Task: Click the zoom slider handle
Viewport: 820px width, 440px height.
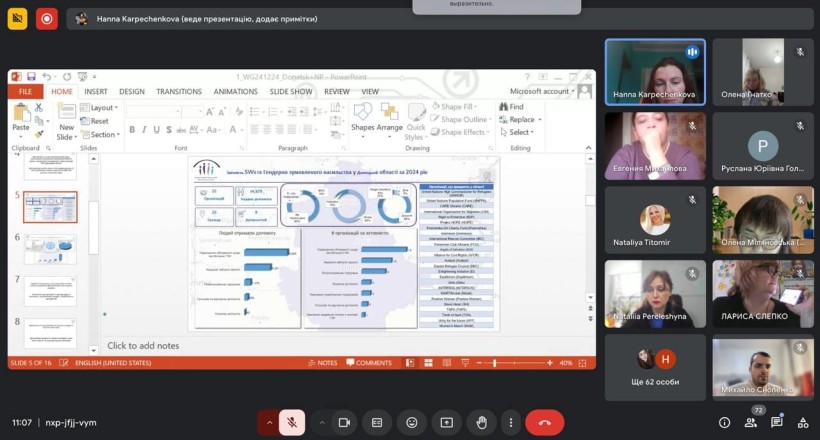Action: (x=494, y=363)
